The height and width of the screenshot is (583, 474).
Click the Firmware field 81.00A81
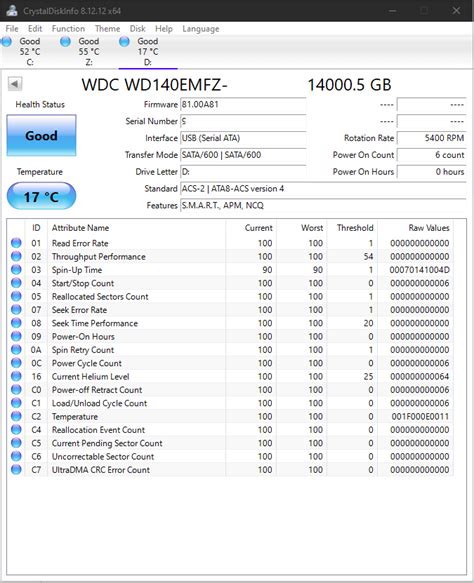(243, 104)
